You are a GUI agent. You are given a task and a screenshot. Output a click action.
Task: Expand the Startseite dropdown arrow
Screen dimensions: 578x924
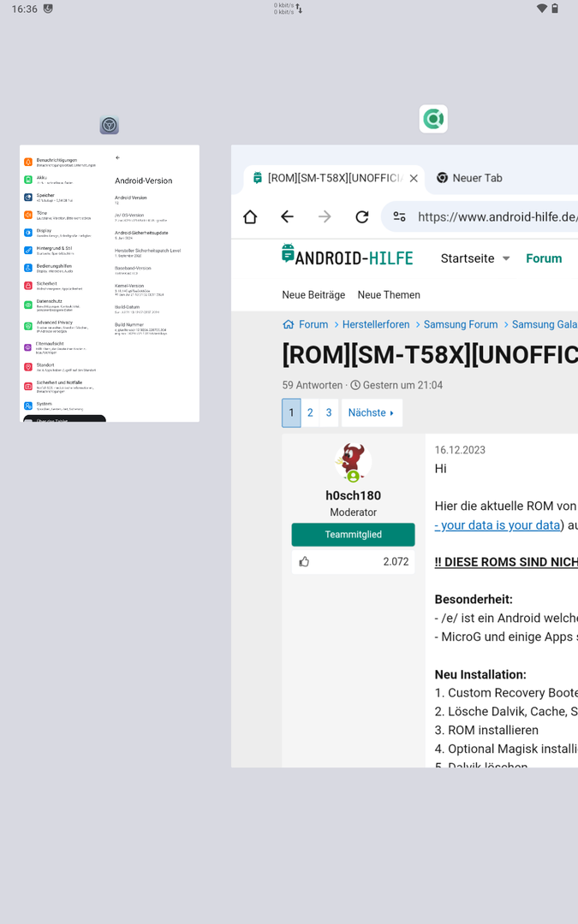click(x=506, y=258)
